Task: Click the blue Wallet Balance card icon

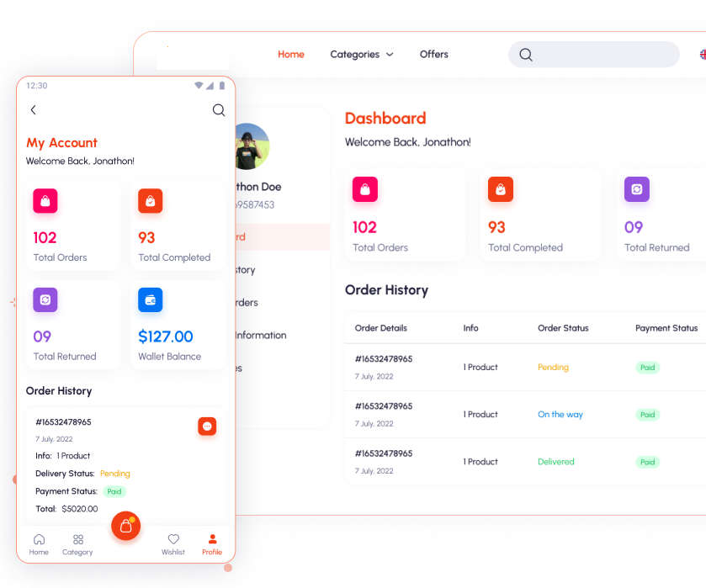Action: pyautogui.click(x=150, y=299)
